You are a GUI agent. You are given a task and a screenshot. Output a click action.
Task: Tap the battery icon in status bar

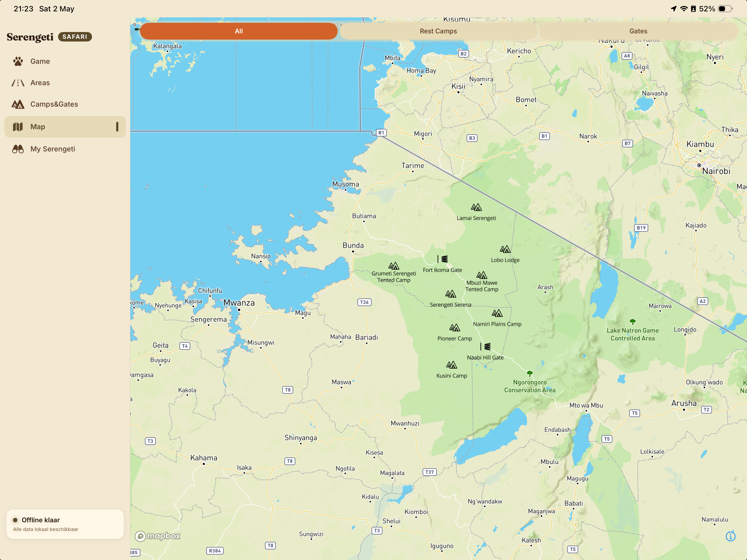(x=725, y=9)
